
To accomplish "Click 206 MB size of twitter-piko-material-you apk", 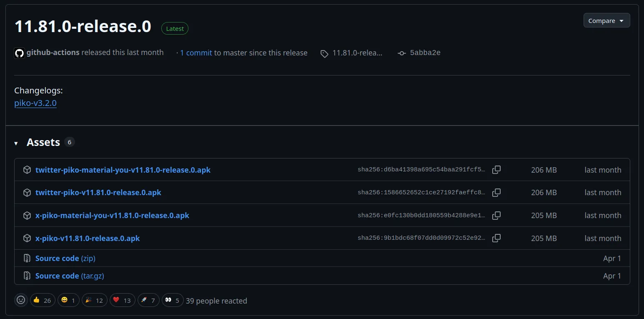I will [544, 170].
